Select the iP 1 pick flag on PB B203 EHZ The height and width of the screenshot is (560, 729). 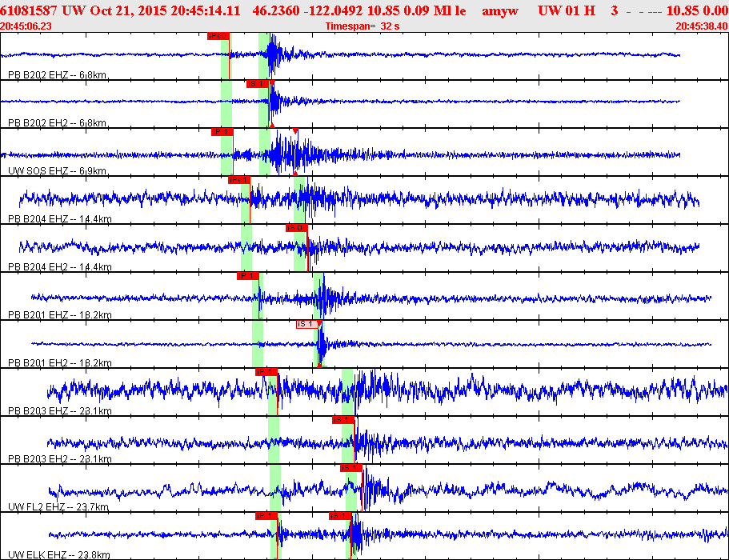tap(266, 372)
